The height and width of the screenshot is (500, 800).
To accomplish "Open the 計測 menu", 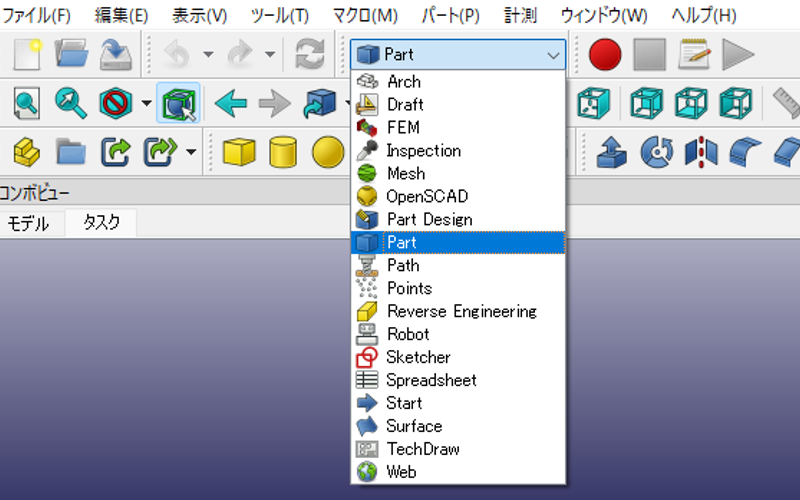I will click(520, 15).
